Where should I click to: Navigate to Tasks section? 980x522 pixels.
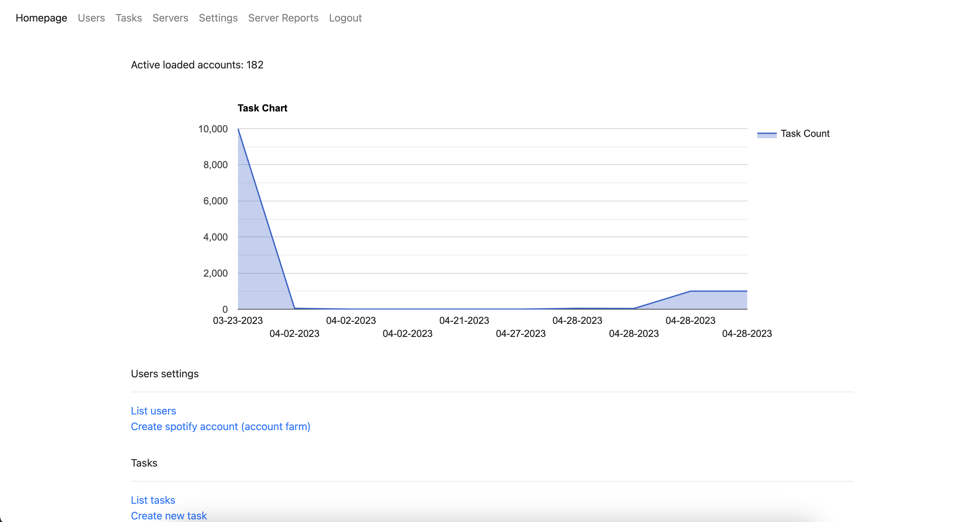pos(128,18)
